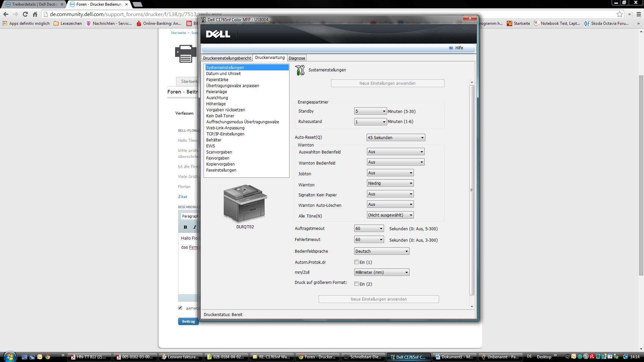This screenshot has height=362, width=644.
Task: Click Avira tray icon
Action: point(592,357)
